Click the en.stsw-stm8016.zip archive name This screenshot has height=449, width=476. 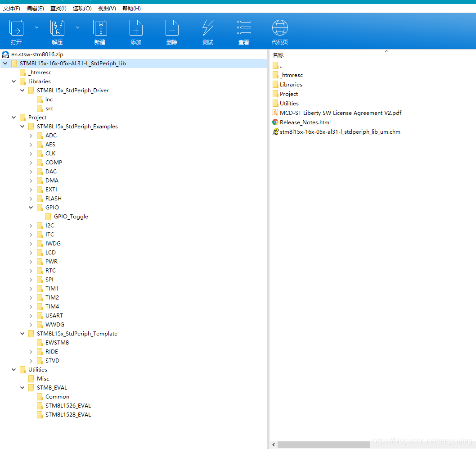(x=37, y=54)
